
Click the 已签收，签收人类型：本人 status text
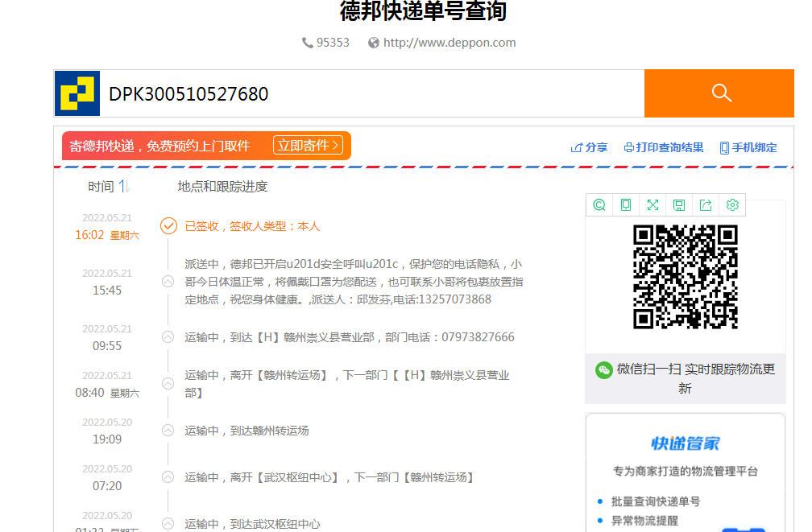pyautogui.click(x=252, y=226)
